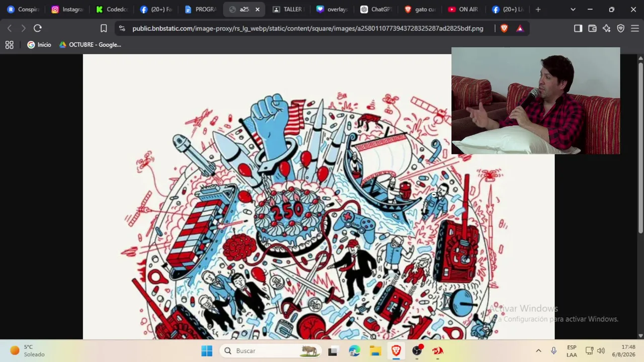
Task: Select the Brave browser taskbar icon
Action: pos(396,350)
